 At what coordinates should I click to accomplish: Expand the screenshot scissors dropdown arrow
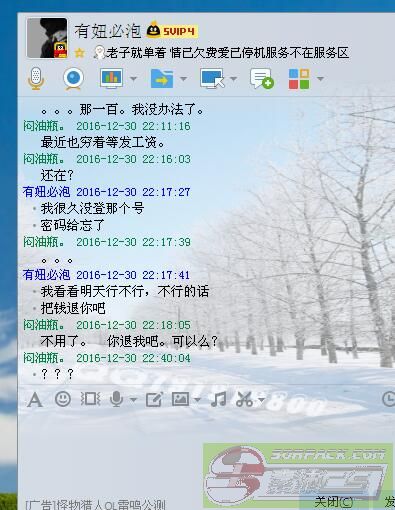click(261, 400)
